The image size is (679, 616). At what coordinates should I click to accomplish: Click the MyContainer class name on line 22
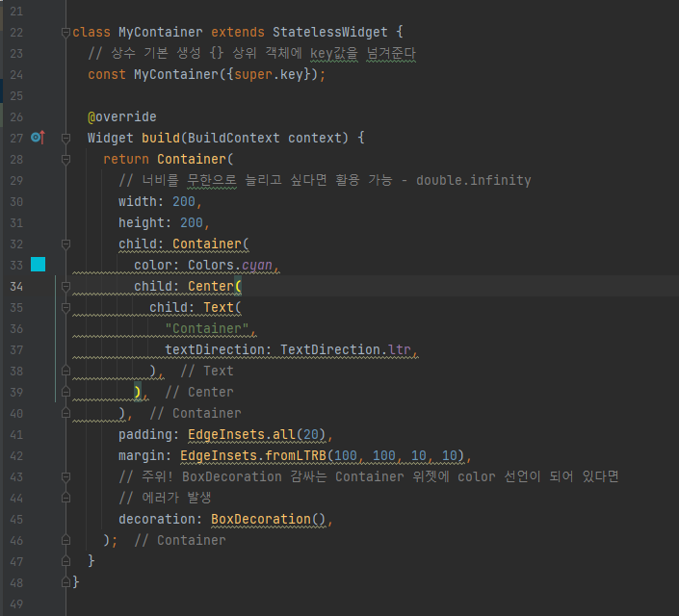tap(160, 32)
